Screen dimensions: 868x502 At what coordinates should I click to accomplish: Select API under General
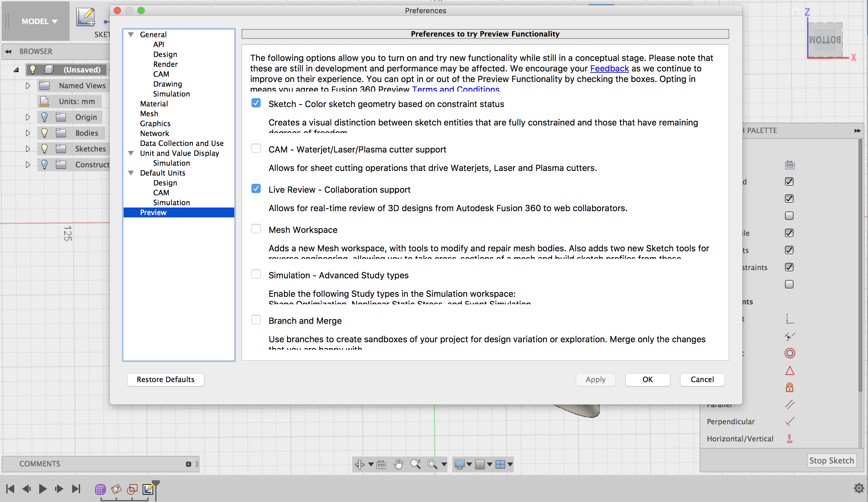[159, 44]
